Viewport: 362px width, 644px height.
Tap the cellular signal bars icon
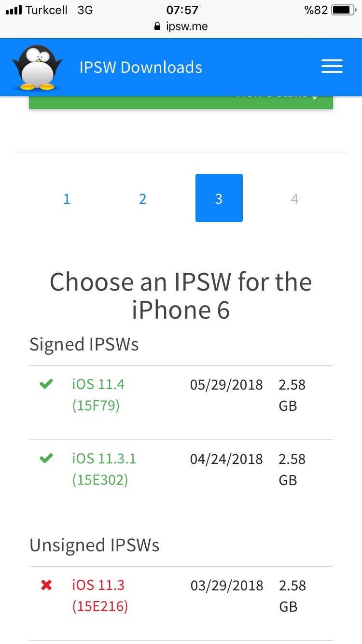point(14,10)
